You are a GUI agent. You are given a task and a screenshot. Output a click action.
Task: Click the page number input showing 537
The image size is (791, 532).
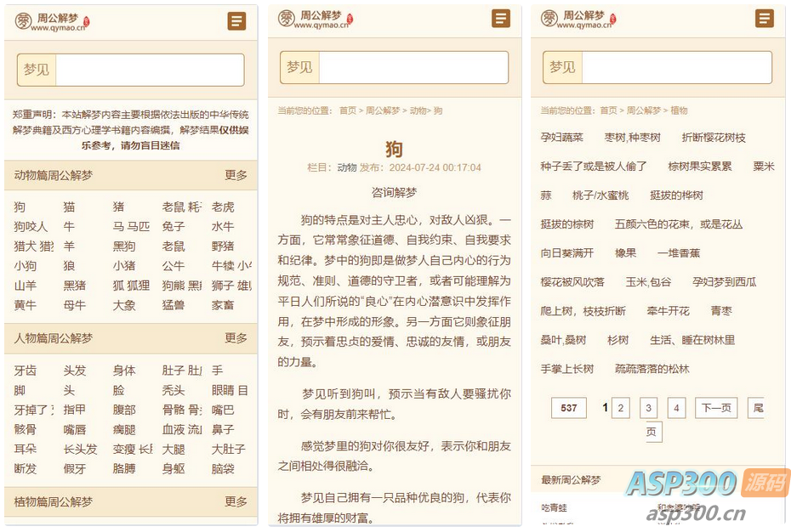click(x=568, y=408)
